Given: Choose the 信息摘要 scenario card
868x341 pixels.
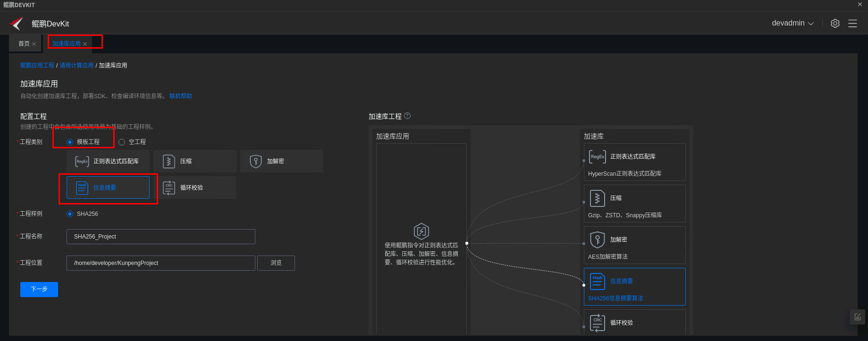Looking at the screenshot, I should click(x=108, y=188).
